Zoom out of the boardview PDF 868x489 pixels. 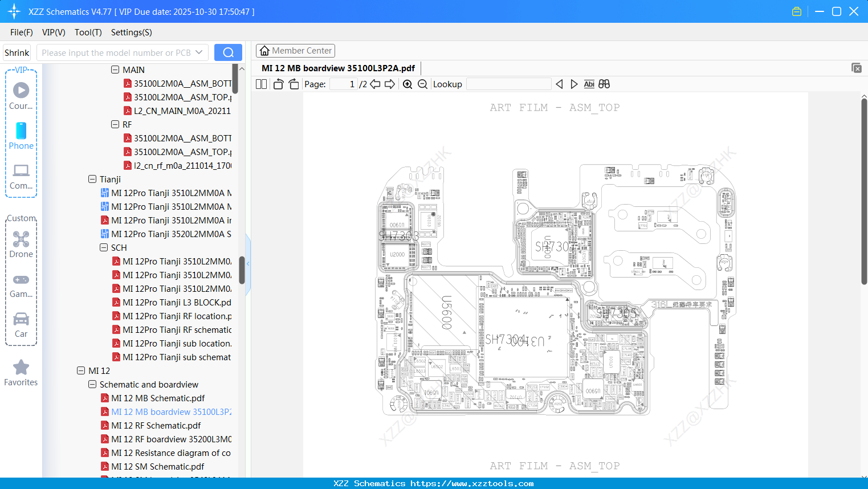coord(422,84)
